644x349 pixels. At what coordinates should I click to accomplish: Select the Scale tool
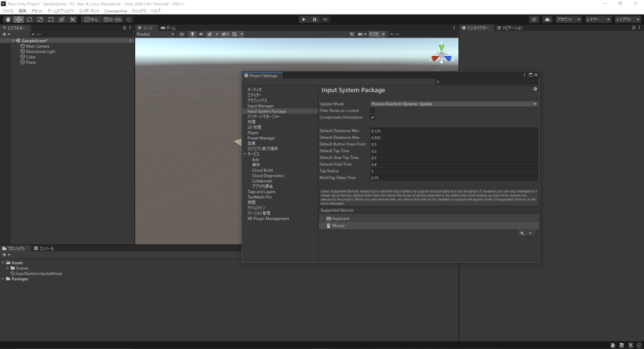pyautogui.click(x=40, y=19)
